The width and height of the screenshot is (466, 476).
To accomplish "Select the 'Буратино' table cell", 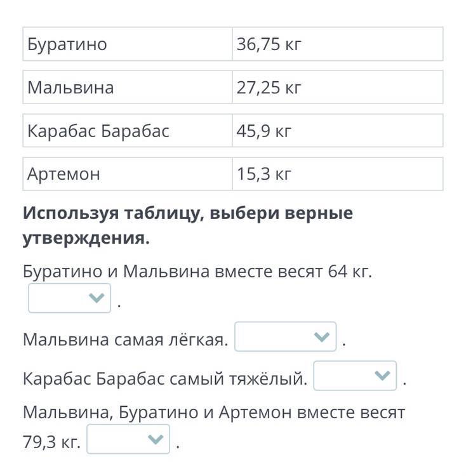I will pyautogui.click(x=128, y=44).
